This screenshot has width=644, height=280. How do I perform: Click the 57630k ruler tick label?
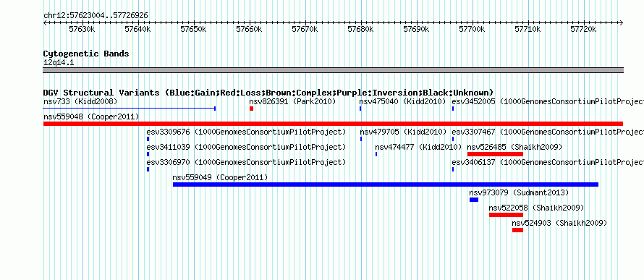(x=82, y=29)
